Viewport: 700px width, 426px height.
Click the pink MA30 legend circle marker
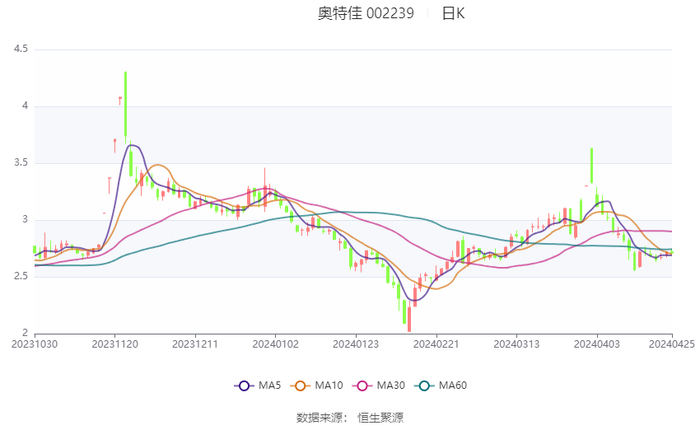(x=361, y=385)
